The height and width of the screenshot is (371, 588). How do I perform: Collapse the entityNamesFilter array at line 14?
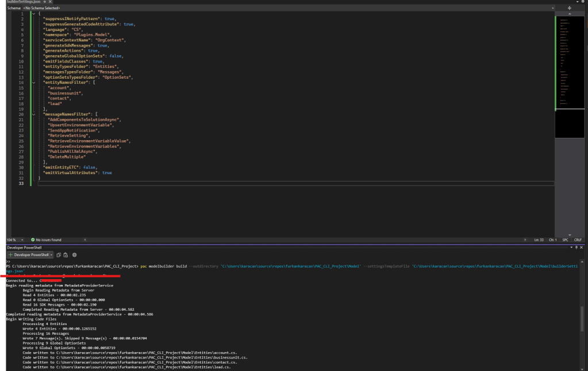point(34,83)
